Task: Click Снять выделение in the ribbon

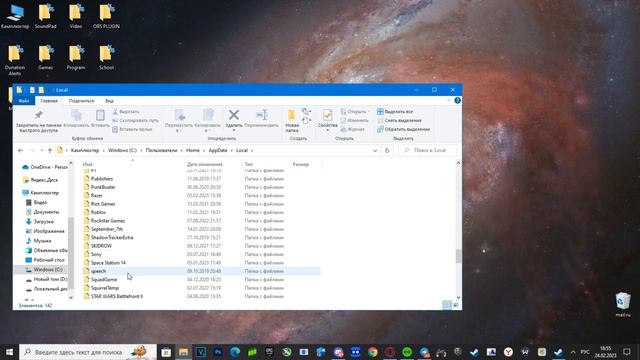Action: click(x=399, y=120)
